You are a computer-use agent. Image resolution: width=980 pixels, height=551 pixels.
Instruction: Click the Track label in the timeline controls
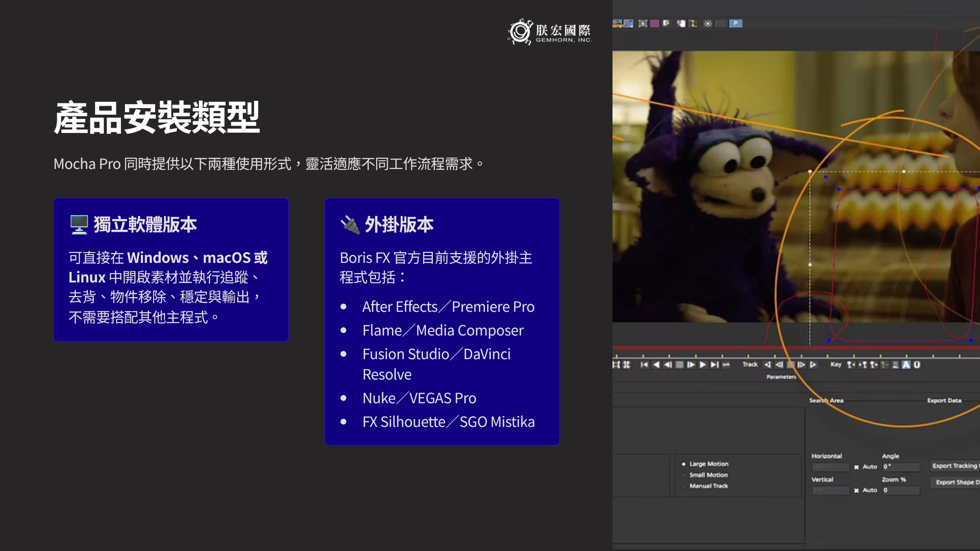pos(750,364)
